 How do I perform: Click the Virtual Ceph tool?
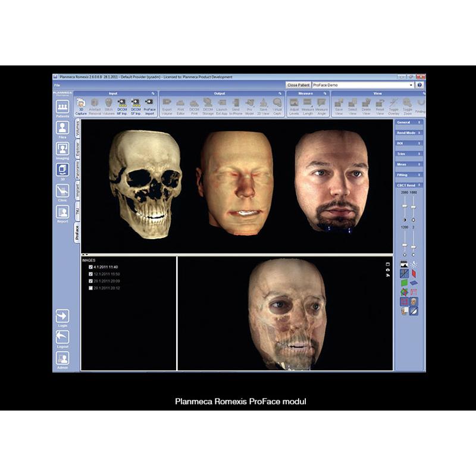point(277,107)
